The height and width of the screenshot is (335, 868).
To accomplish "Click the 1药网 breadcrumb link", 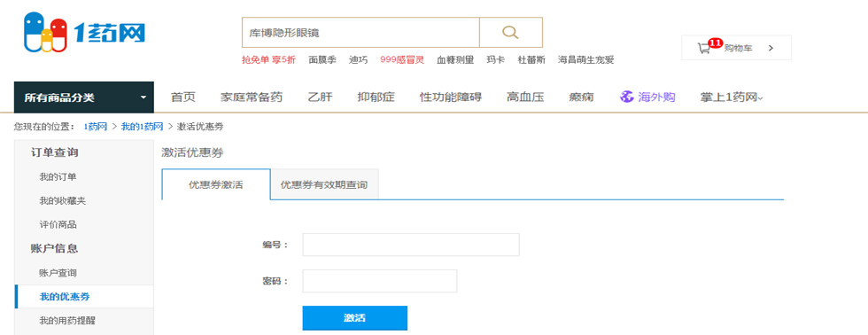I will [x=96, y=127].
